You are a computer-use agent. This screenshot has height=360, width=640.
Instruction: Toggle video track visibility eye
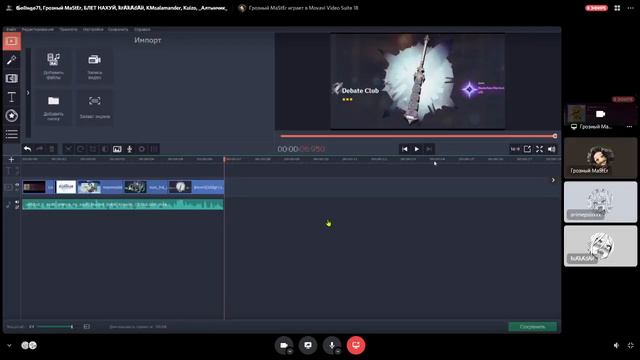pos(17,185)
